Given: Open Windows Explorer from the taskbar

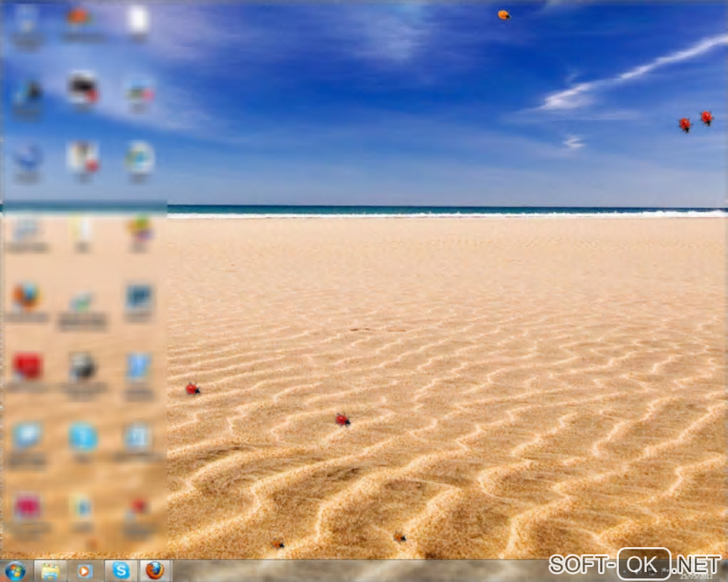Looking at the screenshot, I should tap(50, 571).
